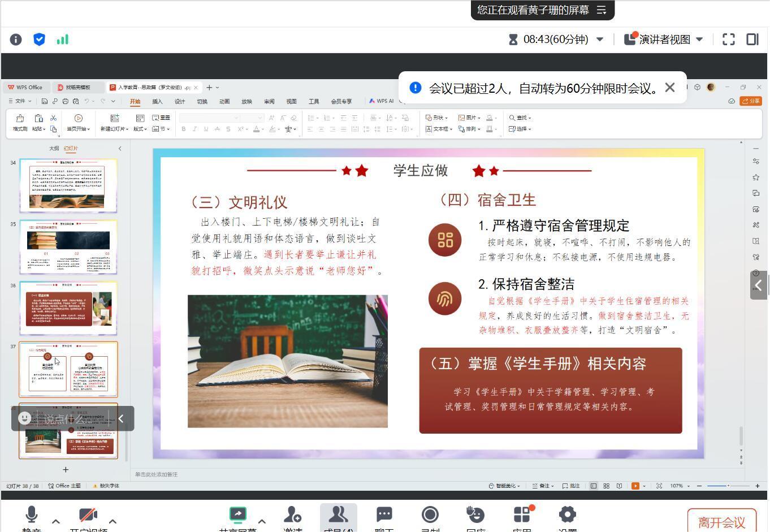Screen dimensions: 770x532
Task: Open the members list icon
Action: coord(338,515)
